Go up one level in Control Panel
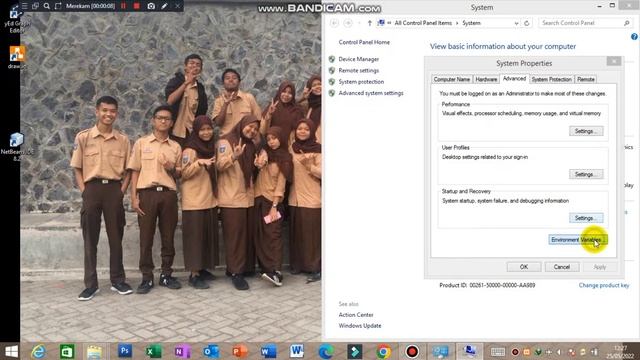The image size is (640, 360). [x=370, y=23]
